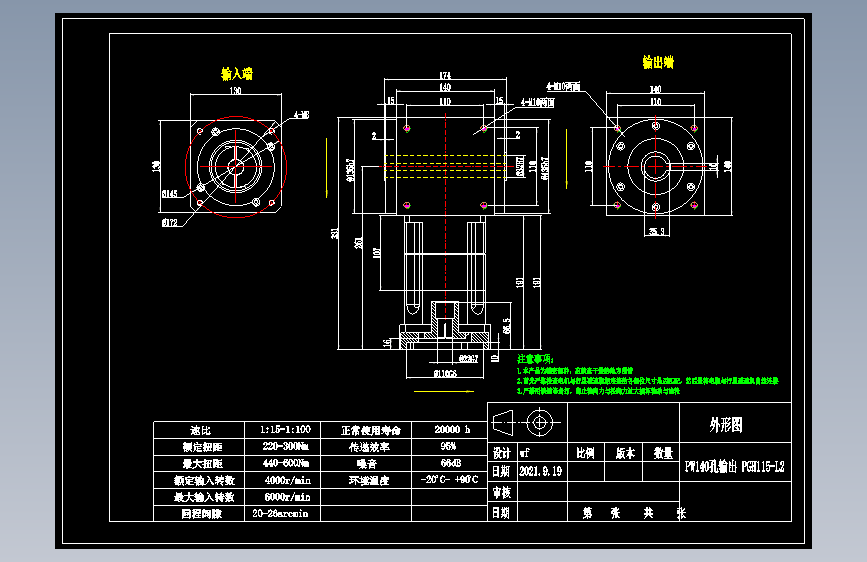
Task: Click the 20000 h service life value
Action: click(x=452, y=429)
